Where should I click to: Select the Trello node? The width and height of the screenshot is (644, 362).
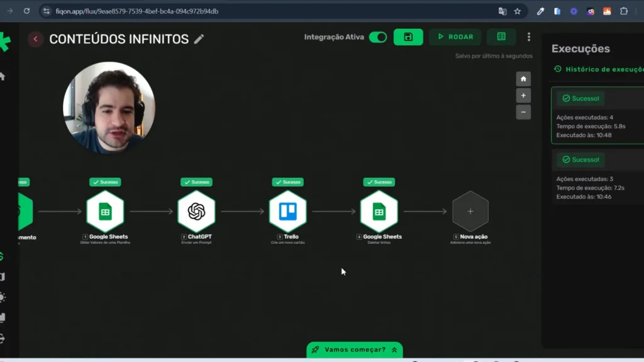(288, 212)
